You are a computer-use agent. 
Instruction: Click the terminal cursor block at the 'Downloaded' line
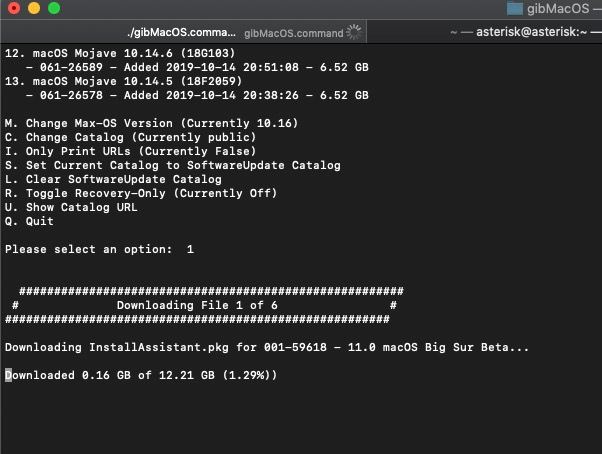pyautogui.click(x=8, y=375)
